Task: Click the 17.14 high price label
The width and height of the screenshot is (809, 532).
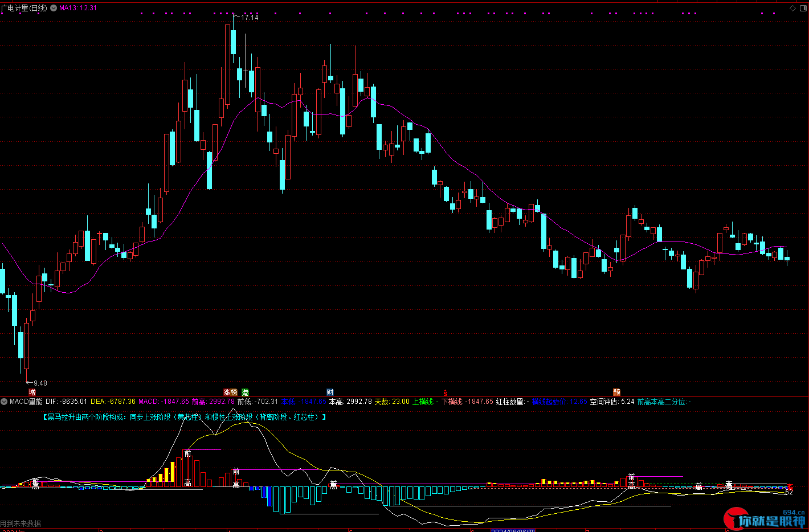Action: [x=250, y=18]
